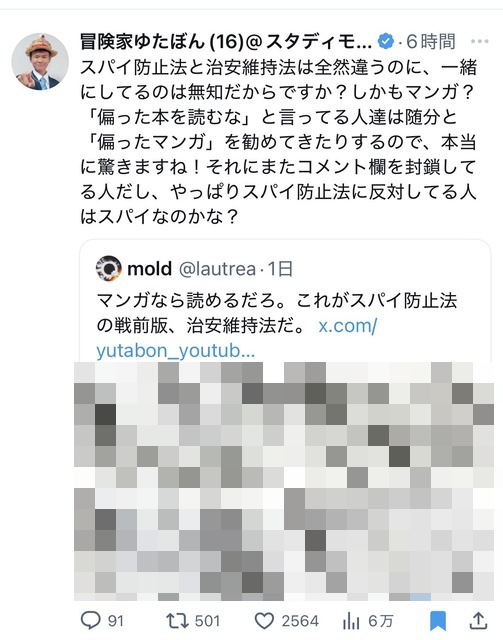View analytics bar chart icon
Screen dimensions: 503x640
351,621
